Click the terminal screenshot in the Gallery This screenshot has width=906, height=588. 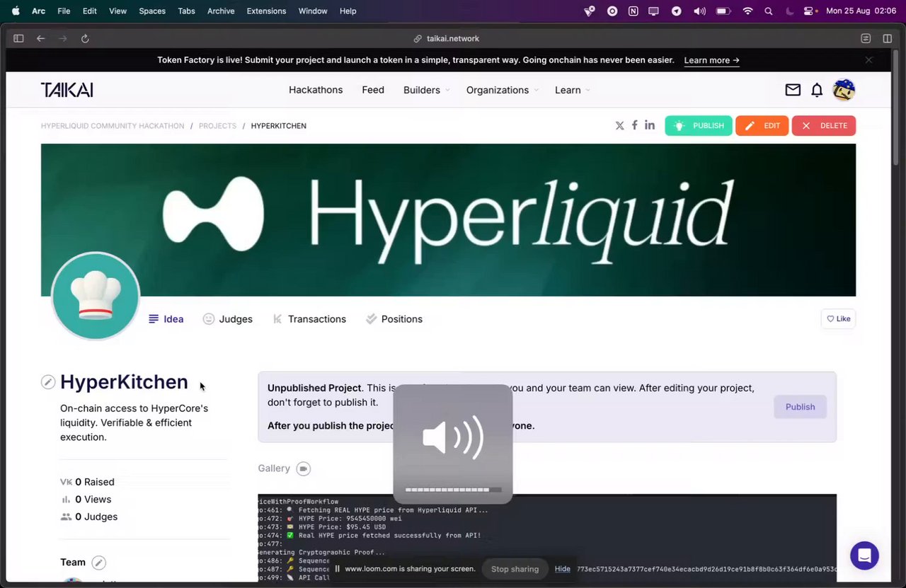coord(547,538)
